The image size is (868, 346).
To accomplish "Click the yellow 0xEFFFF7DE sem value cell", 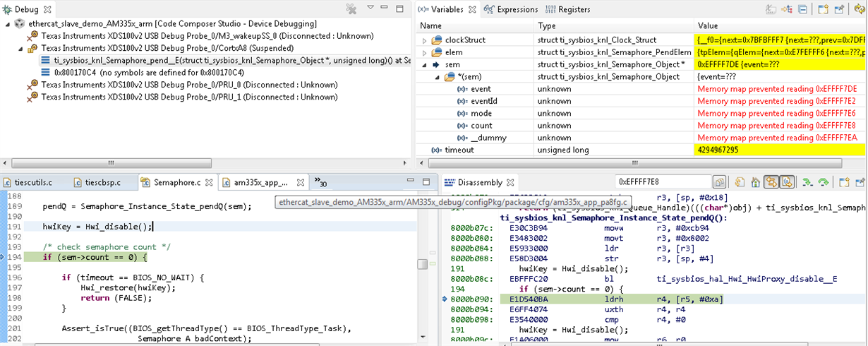I will pos(780,65).
